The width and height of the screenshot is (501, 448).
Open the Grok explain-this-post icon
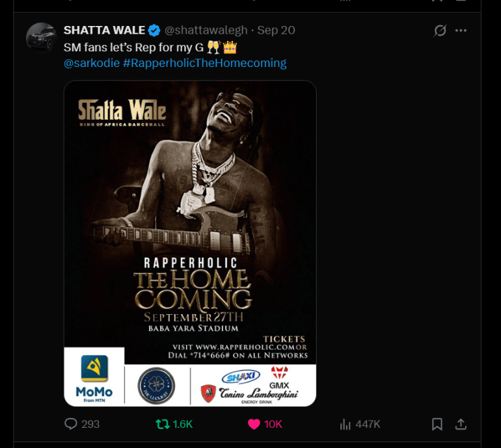click(x=440, y=31)
